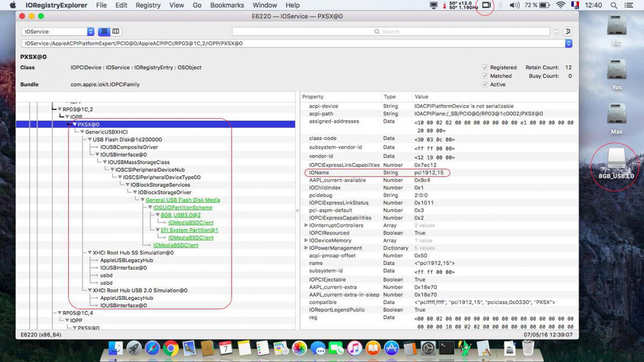This screenshot has height=362, width=644.
Task: Open Google Chrome from the Dock
Action: point(171,348)
